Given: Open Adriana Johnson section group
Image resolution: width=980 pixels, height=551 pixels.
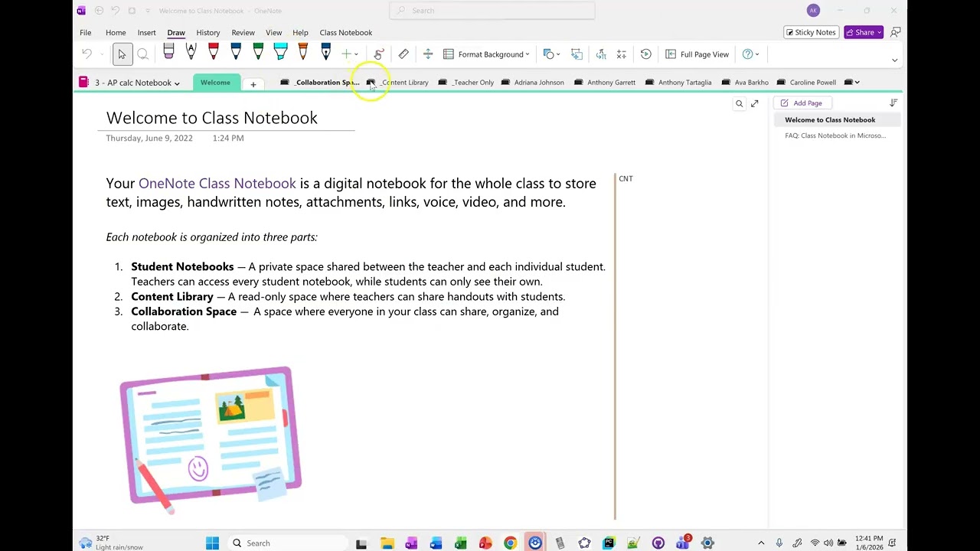Looking at the screenshot, I should 533,83.
